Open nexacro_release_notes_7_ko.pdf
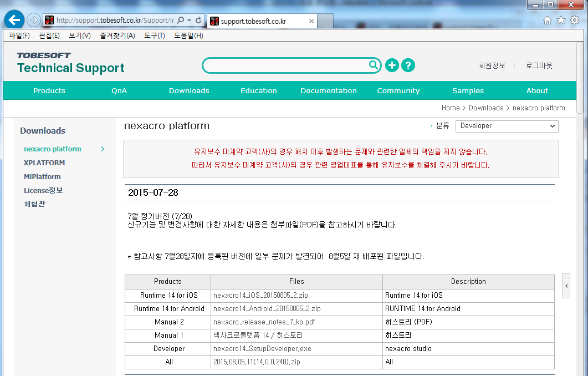This screenshot has width=588, height=376. coord(264,322)
